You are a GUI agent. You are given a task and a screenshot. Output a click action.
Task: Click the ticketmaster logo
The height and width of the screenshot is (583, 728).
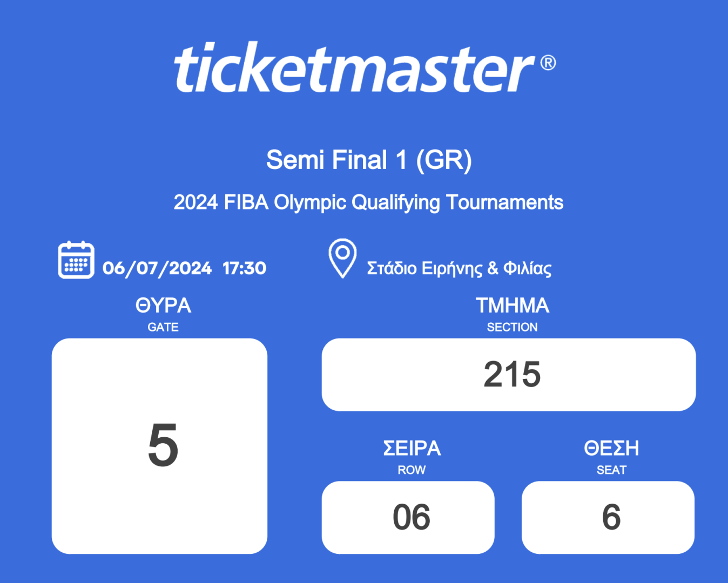(x=354, y=69)
